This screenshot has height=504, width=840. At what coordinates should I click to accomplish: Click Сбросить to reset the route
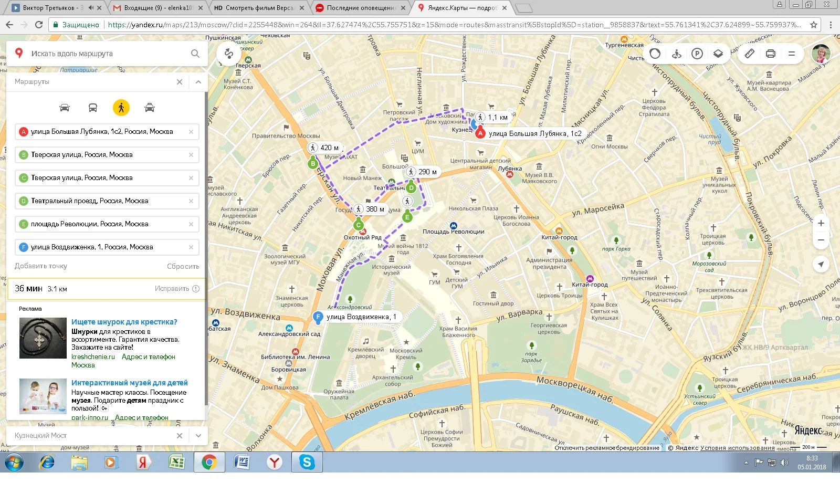[x=183, y=266]
